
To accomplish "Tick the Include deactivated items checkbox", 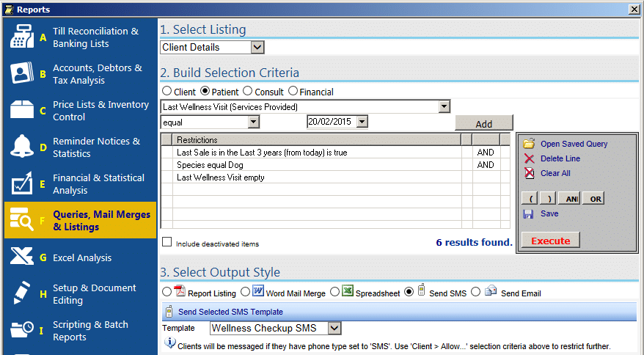I will (x=167, y=242).
